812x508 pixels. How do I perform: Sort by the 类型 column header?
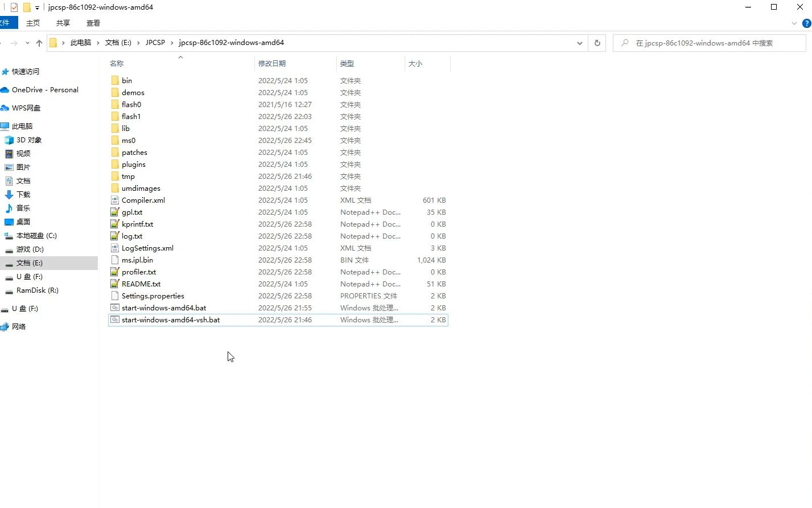click(x=347, y=63)
